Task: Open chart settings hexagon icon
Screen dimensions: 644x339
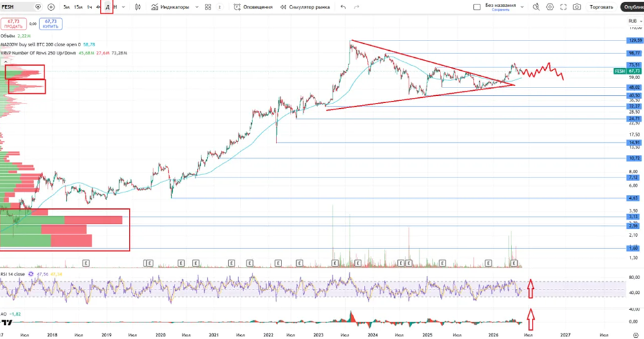Action: point(550,7)
